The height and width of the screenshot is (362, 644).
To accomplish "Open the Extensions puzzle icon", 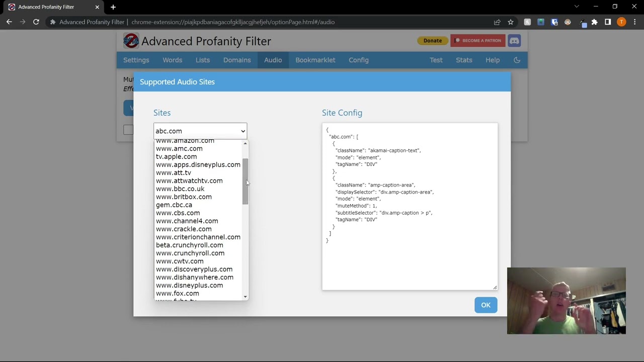I will [595, 22].
